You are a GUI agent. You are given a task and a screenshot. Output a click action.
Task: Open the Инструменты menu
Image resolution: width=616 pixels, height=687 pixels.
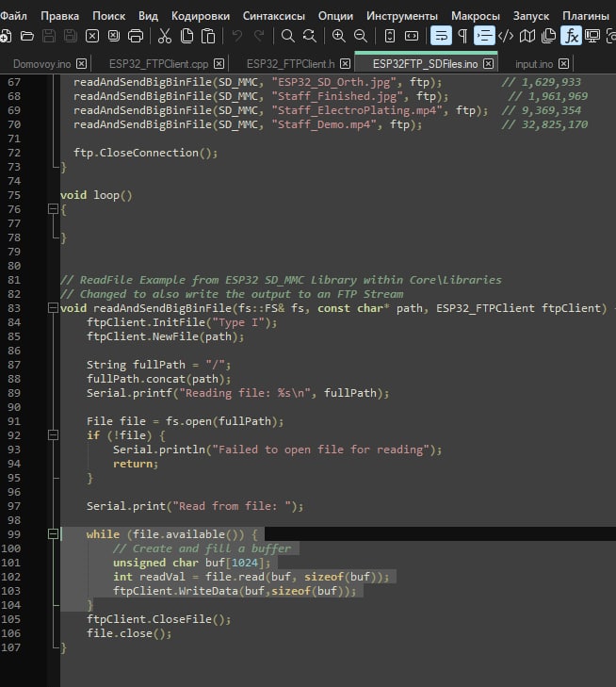point(402,16)
